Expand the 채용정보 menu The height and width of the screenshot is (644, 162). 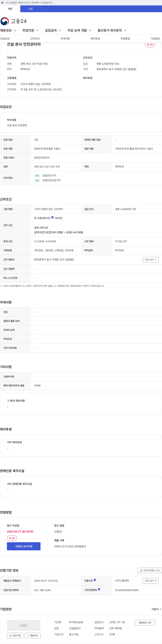pyautogui.click(x=8, y=30)
